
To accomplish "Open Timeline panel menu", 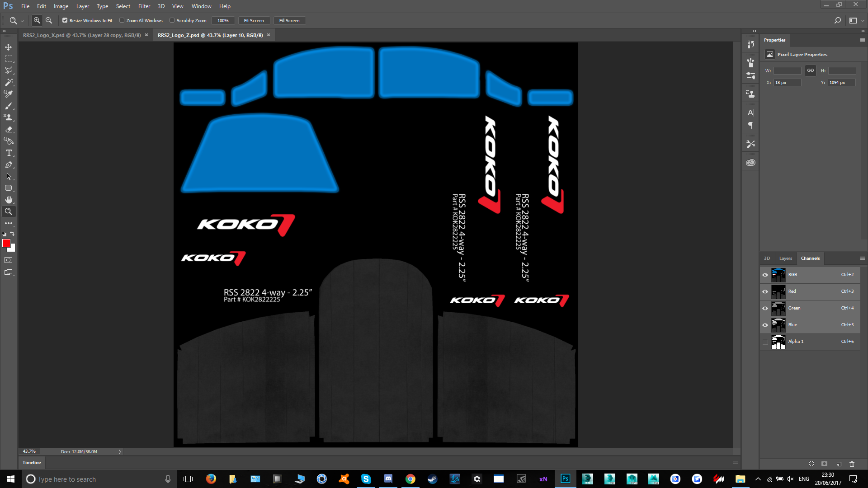I will [736, 463].
